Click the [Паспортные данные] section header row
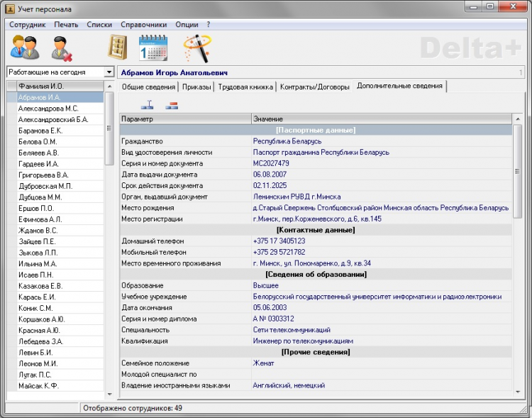The width and height of the screenshot is (532, 418). pos(316,130)
